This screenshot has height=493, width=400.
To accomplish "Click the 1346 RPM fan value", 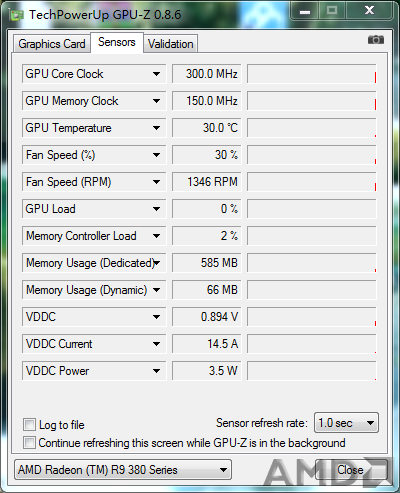I will point(206,182).
